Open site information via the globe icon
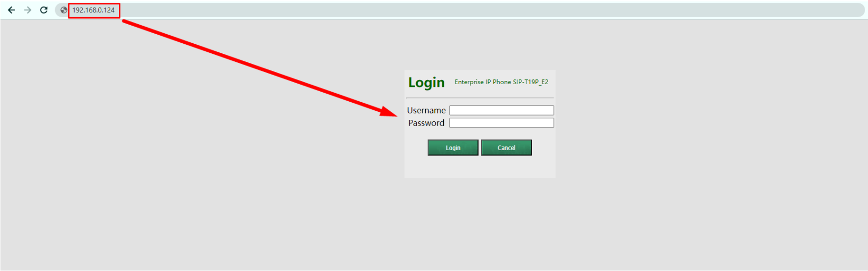Image resolution: width=868 pixels, height=271 pixels. 64,10
